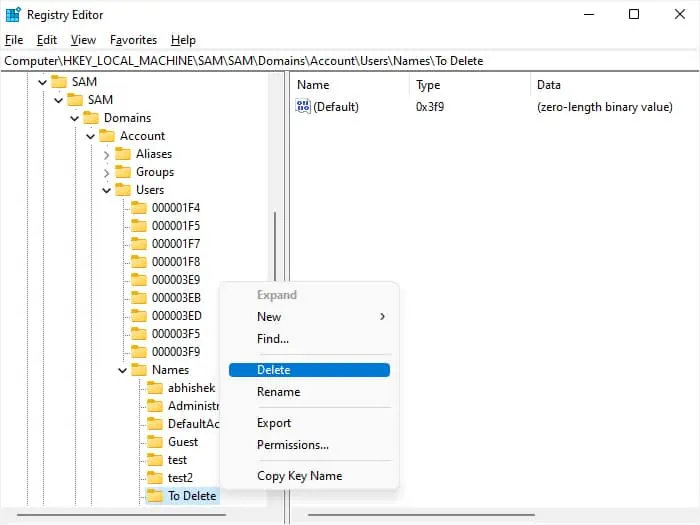Viewport: 700px width, 525px height.
Task: Click the Guest folder icon
Action: (x=155, y=442)
